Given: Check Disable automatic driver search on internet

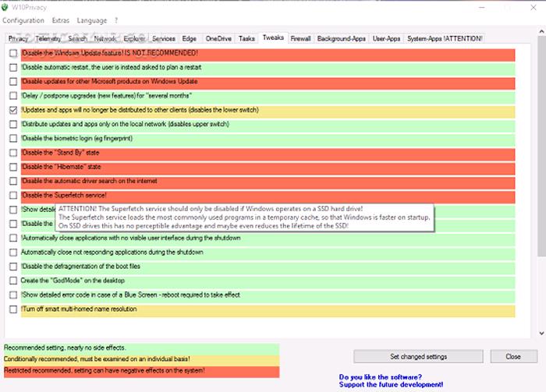Looking at the screenshot, I should (x=13, y=182).
